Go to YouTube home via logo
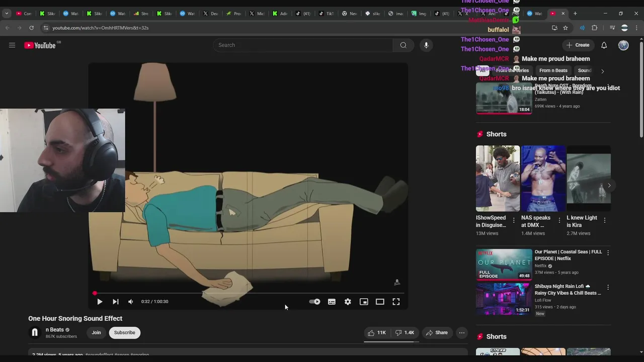Image resolution: width=644 pixels, height=362 pixels. (x=40, y=45)
